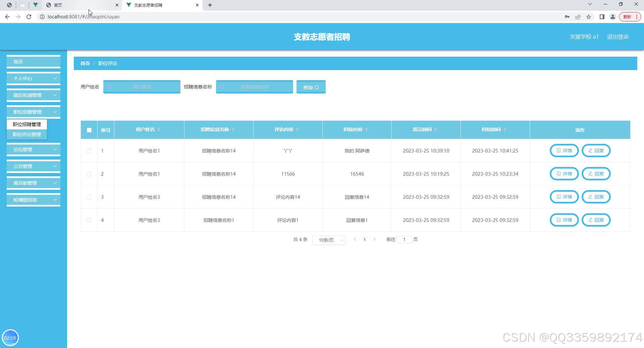
Task: Check the checkbox for row 1
Action: pyautogui.click(x=89, y=151)
